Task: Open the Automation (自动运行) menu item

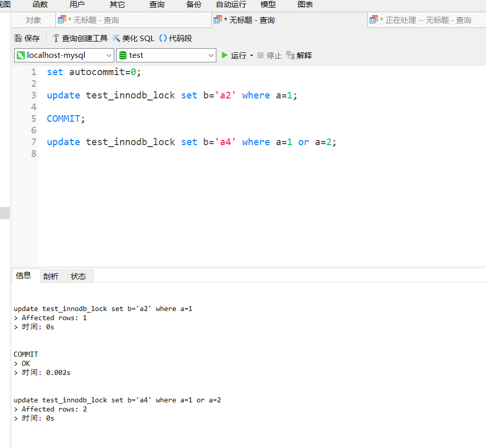Action: point(231,5)
